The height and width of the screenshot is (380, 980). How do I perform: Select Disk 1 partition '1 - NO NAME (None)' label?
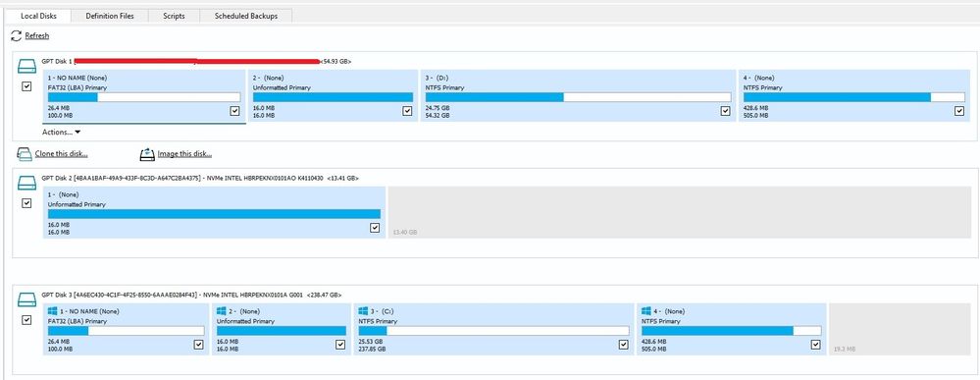(77, 78)
